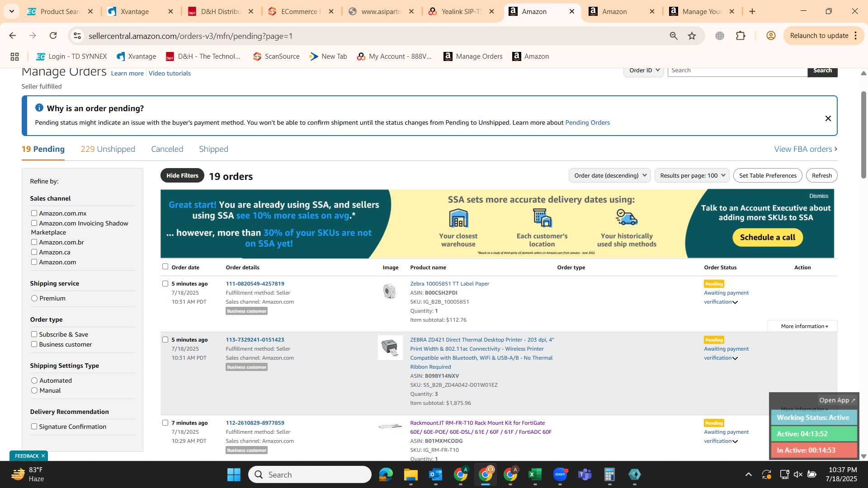The height and width of the screenshot is (488, 868).
Task: Close the FEEDBACK tab
Action: pos(43,456)
